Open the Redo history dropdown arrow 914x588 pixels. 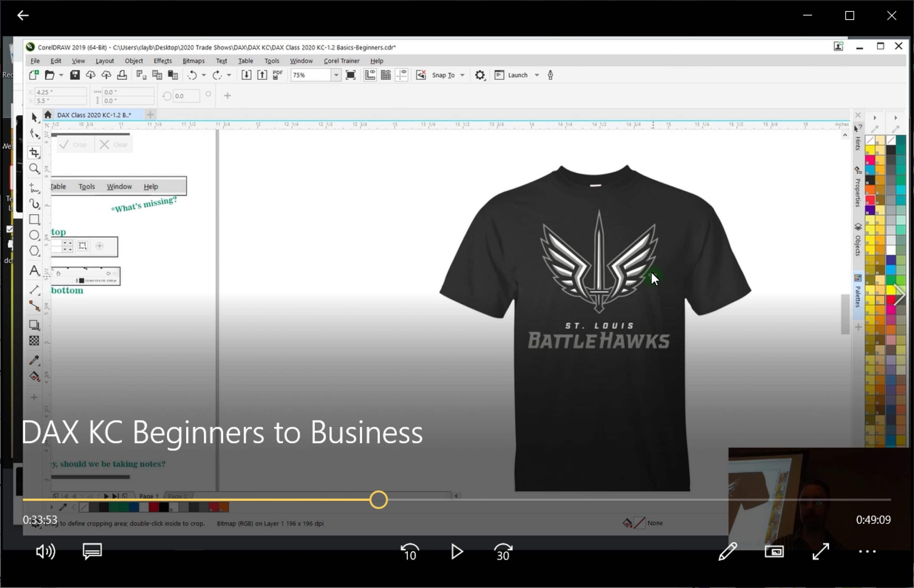coord(229,75)
